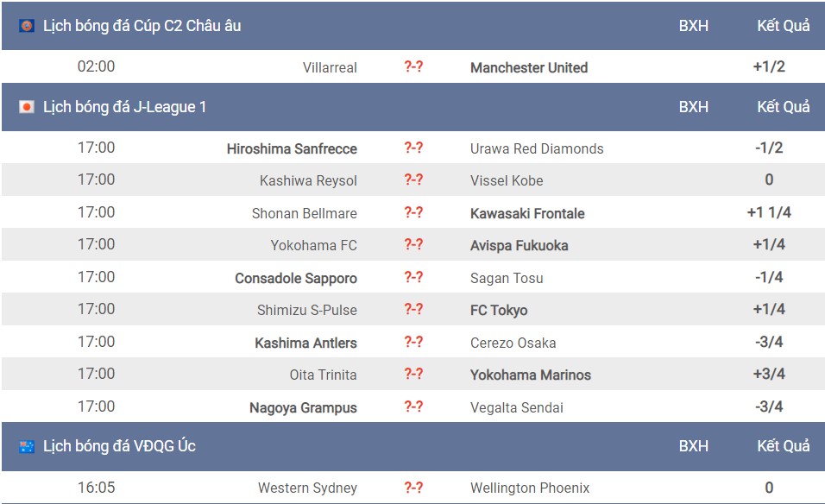Select the Yokohama Marinos team name

point(531,375)
